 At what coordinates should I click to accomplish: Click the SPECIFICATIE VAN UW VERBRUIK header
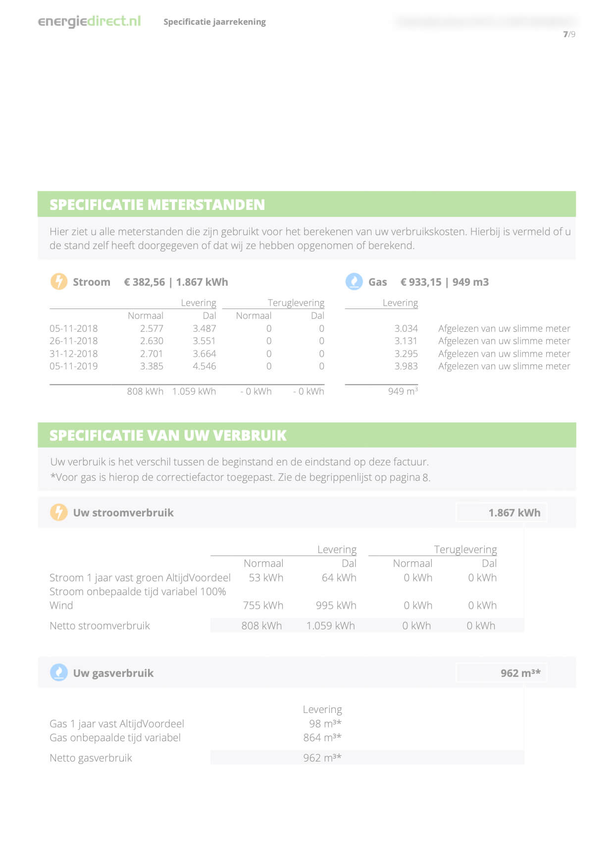click(168, 435)
